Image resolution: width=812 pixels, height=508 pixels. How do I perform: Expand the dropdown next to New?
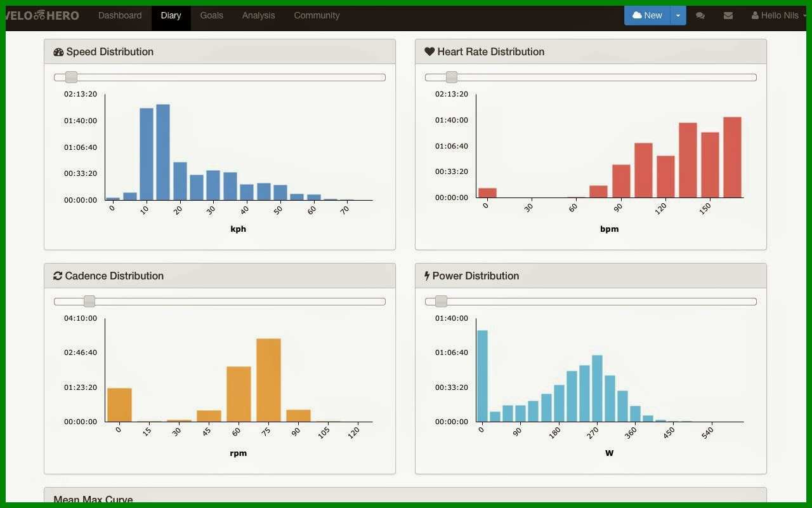click(678, 15)
